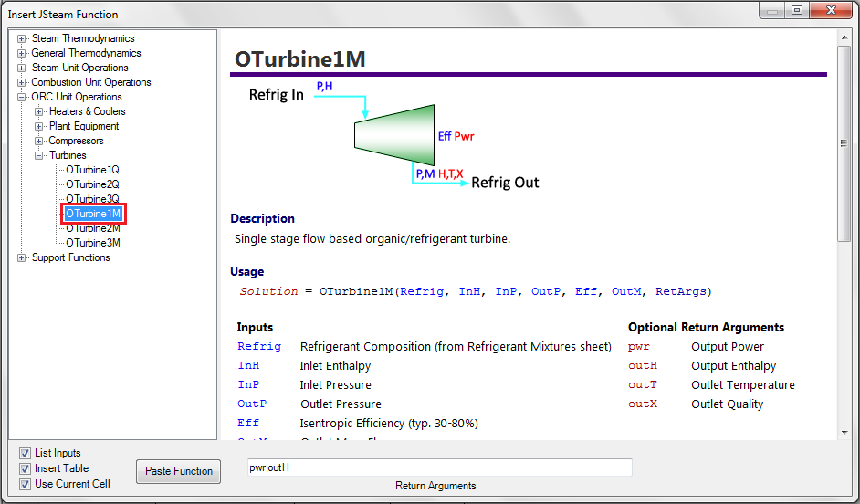
Task: Select the Support Functions label
Action: (70, 257)
